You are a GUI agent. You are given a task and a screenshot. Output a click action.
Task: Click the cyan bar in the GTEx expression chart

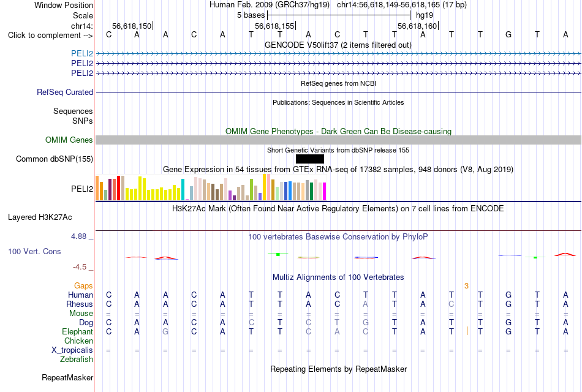tap(183, 190)
